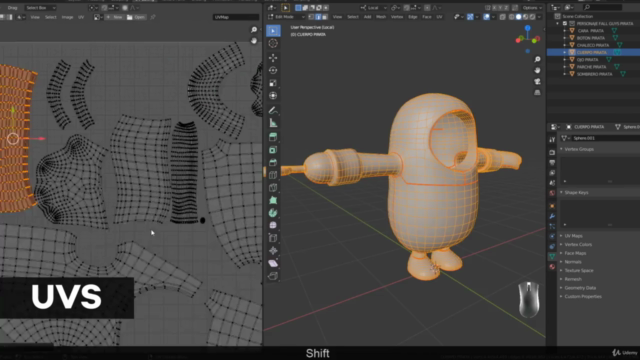Open the Edge menu in 3D viewport

pos(413,17)
